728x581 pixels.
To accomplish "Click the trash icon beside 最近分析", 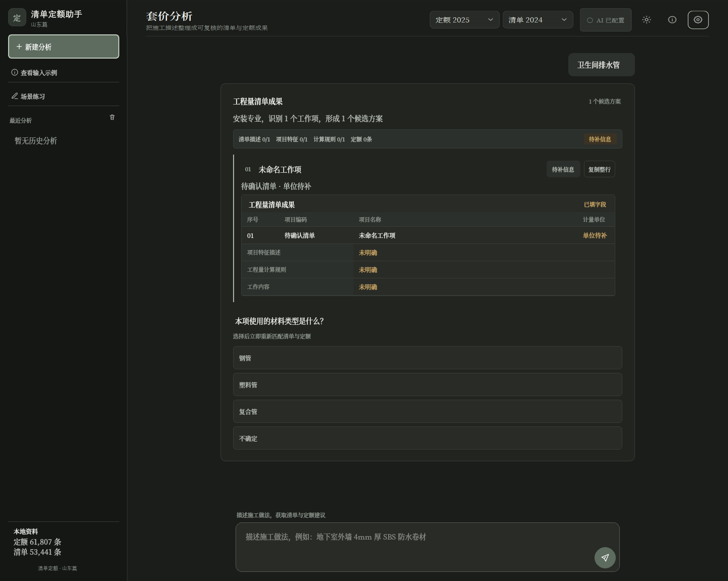I will (x=112, y=117).
